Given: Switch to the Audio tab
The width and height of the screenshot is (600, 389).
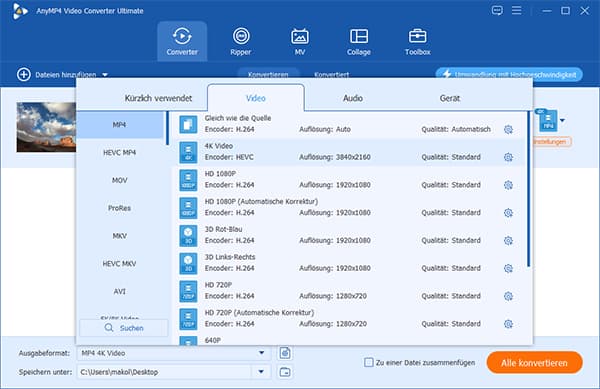Looking at the screenshot, I should click(x=353, y=98).
